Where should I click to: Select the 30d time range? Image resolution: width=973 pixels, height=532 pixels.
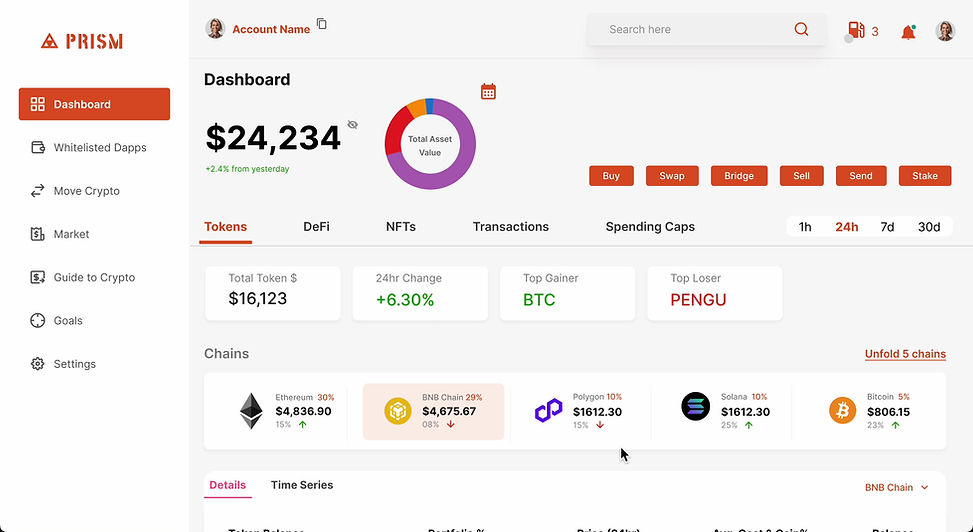929,227
